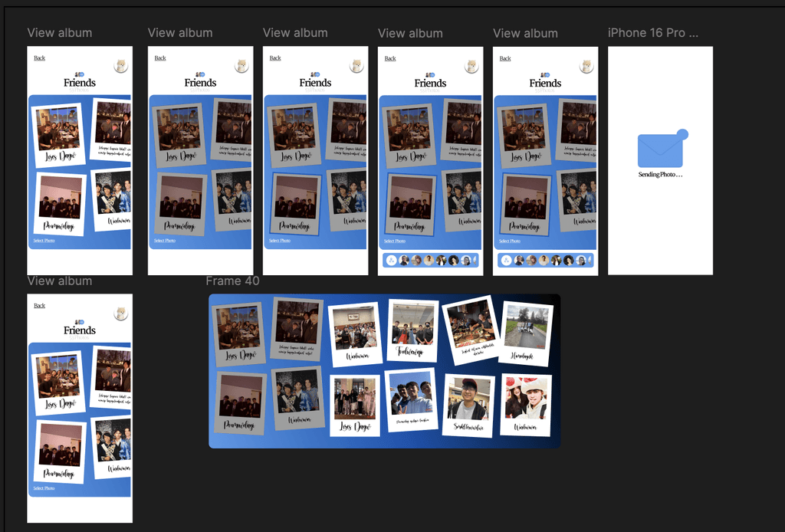Select the 'View album' label beside the Frame 40 label
This screenshot has height=532, width=785.
(60, 281)
